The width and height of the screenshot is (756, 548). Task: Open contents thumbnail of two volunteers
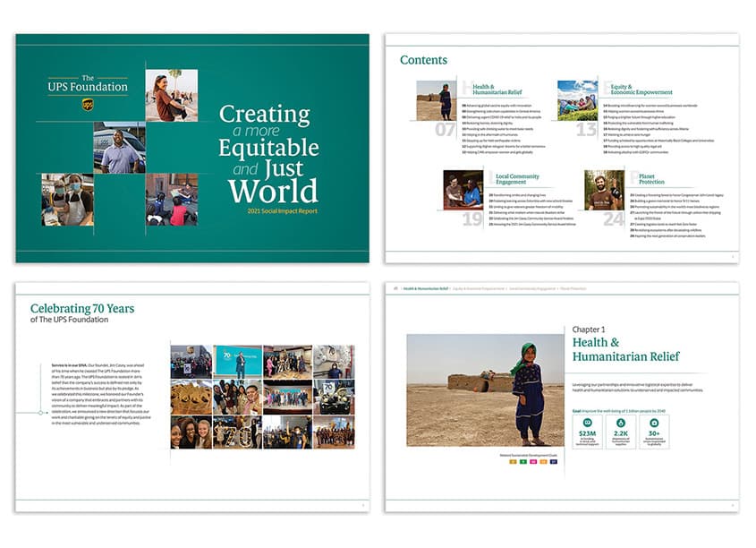[463, 190]
